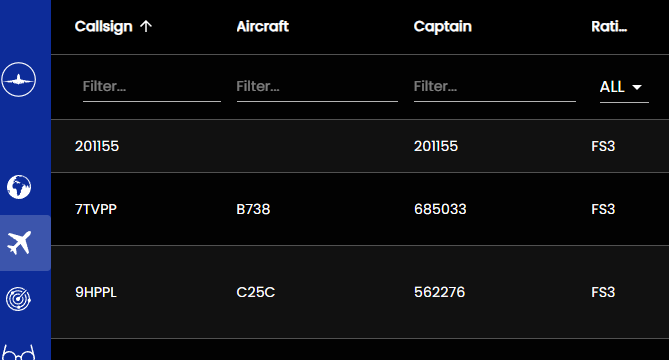Image resolution: width=669 pixels, height=360 pixels.
Task: Select the 7TVPP flight row
Action: pyautogui.click(x=360, y=209)
